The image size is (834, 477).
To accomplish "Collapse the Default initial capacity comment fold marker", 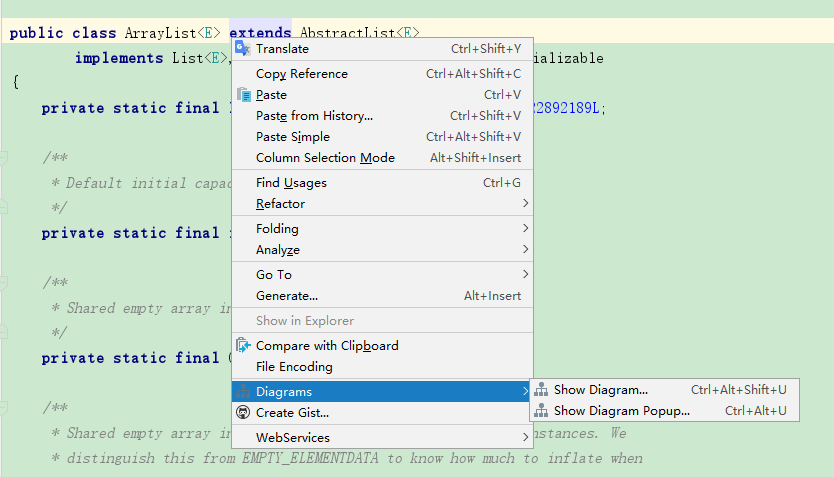I will (4, 157).
